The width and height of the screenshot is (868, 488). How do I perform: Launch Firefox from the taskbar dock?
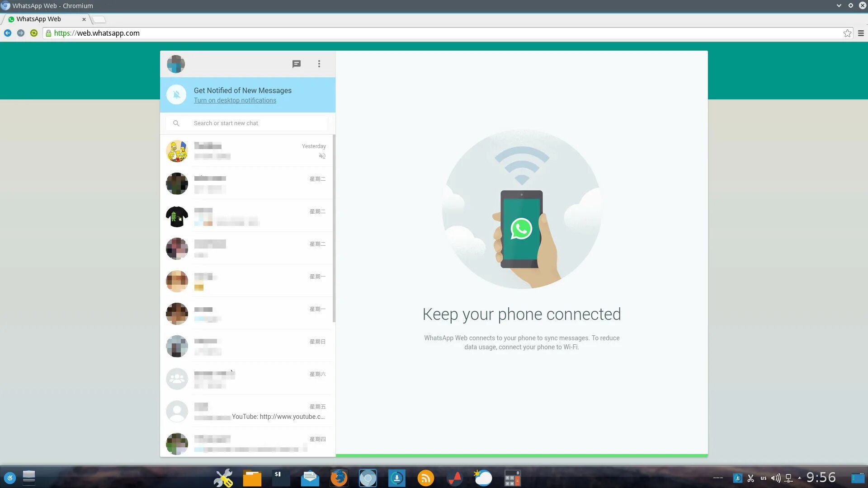tap(339, 478)
